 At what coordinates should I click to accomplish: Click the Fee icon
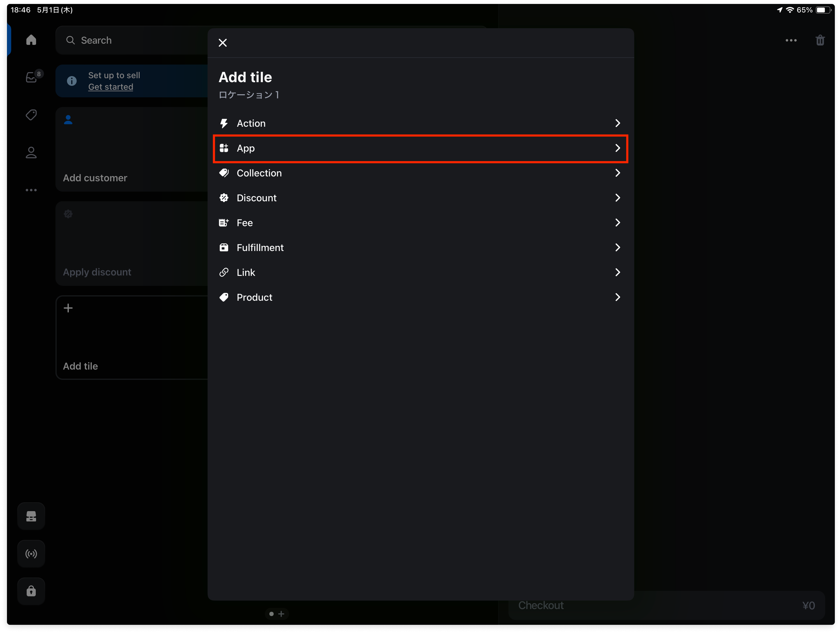[224, 223]
